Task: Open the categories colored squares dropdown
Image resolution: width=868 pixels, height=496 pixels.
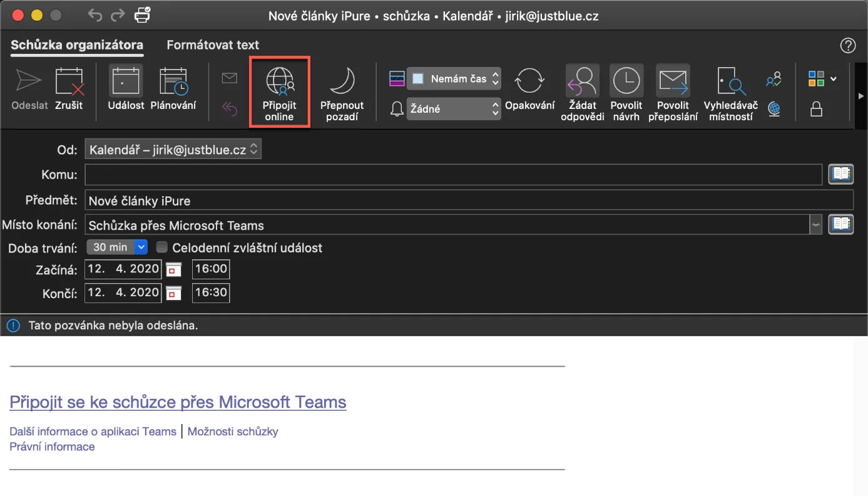Action: coord(822,78)
